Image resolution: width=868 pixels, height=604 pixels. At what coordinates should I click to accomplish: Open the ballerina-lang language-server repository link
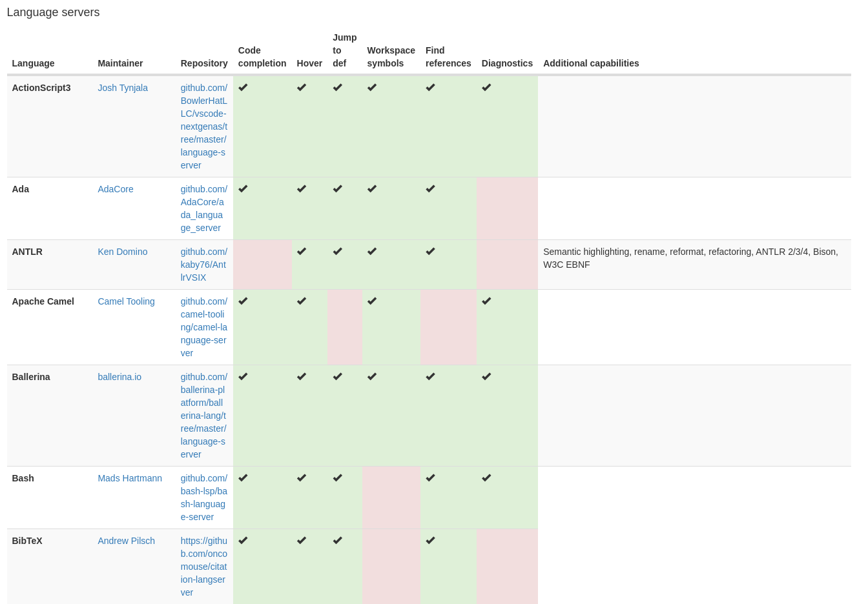tap(204, 416)
